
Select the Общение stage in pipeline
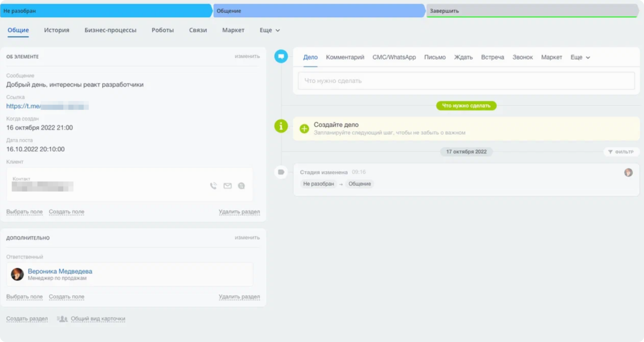[319, 11]
